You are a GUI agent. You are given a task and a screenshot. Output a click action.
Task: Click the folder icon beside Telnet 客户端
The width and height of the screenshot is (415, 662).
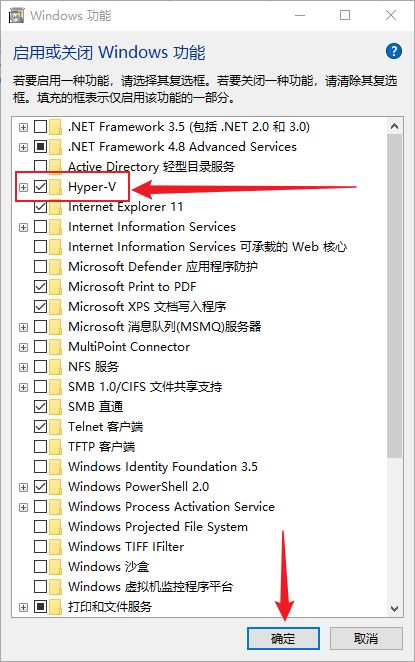(x=55, y=426)
